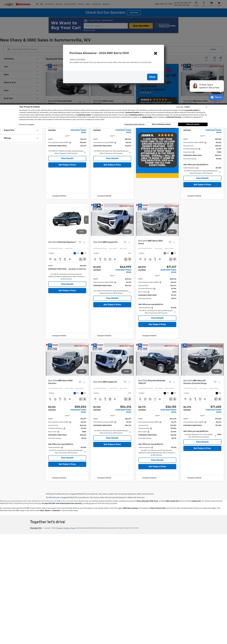The image size is (227, 644).
Task: Click the blue Close button in dialog
Action: coord(152,77)
